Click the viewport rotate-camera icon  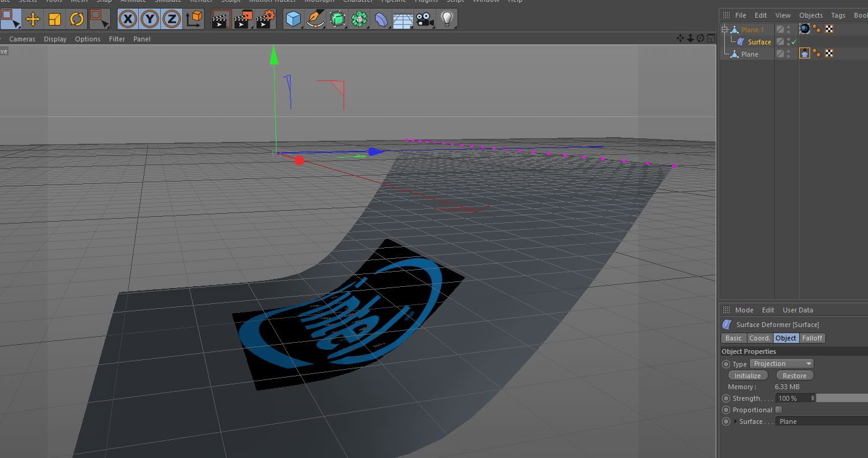point(700,38)
